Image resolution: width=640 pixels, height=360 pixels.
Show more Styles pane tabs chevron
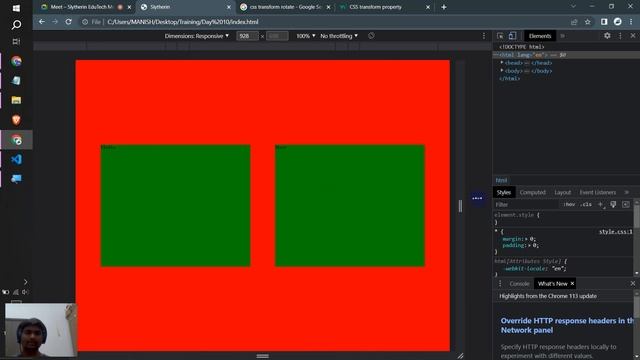(x=627, y=192)
